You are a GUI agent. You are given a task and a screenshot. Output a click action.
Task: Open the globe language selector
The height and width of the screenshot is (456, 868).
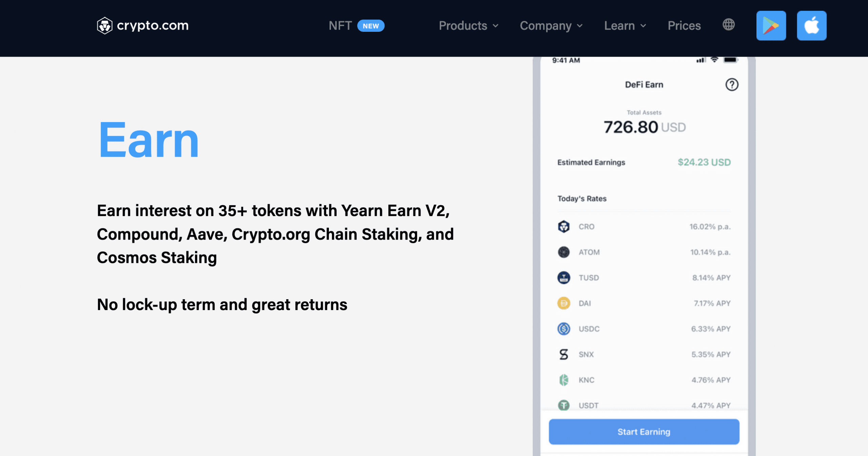click(728, 25)
